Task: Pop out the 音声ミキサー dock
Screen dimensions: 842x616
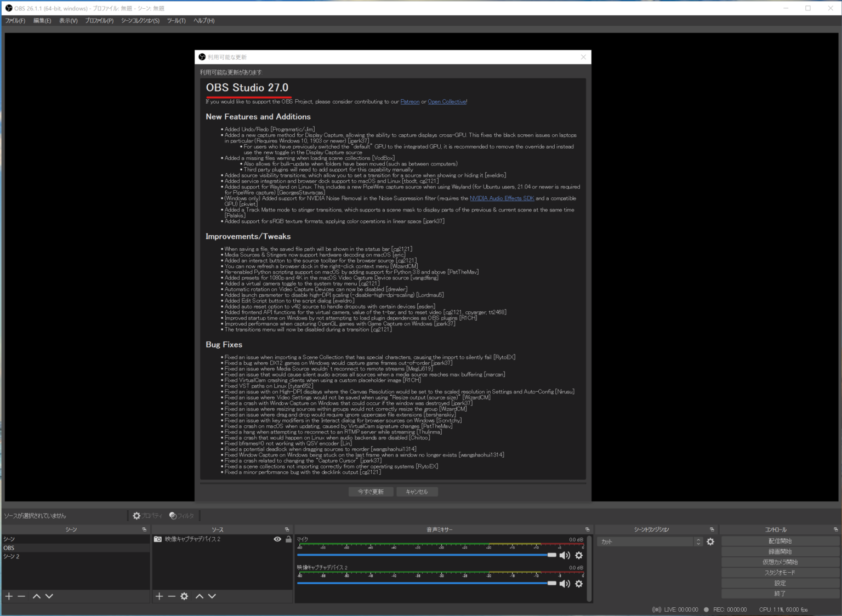Action: (x=587, y=529)
